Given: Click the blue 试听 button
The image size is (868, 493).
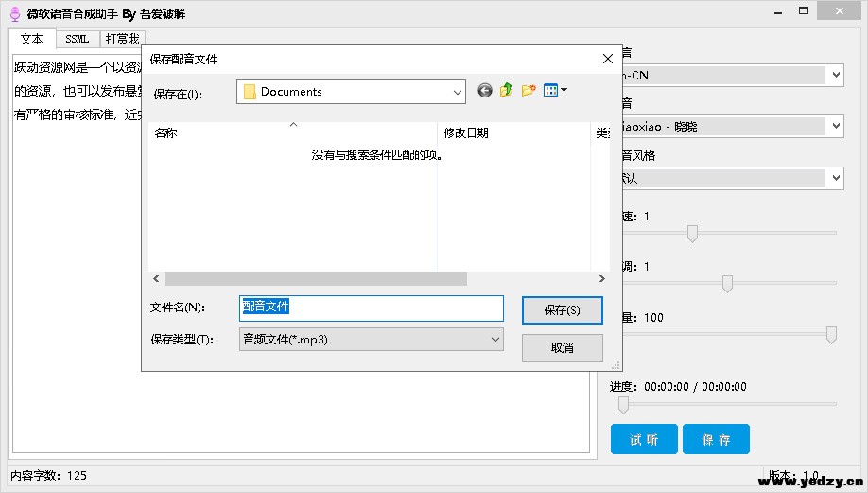Looking at the screenshot, I should click(x=644, y=439).
